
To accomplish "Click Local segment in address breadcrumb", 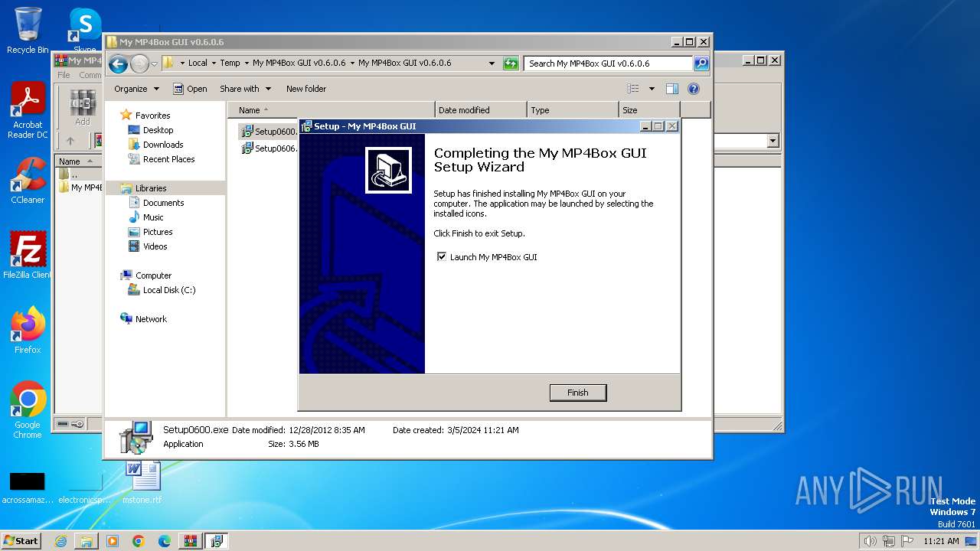I will 198,64.
